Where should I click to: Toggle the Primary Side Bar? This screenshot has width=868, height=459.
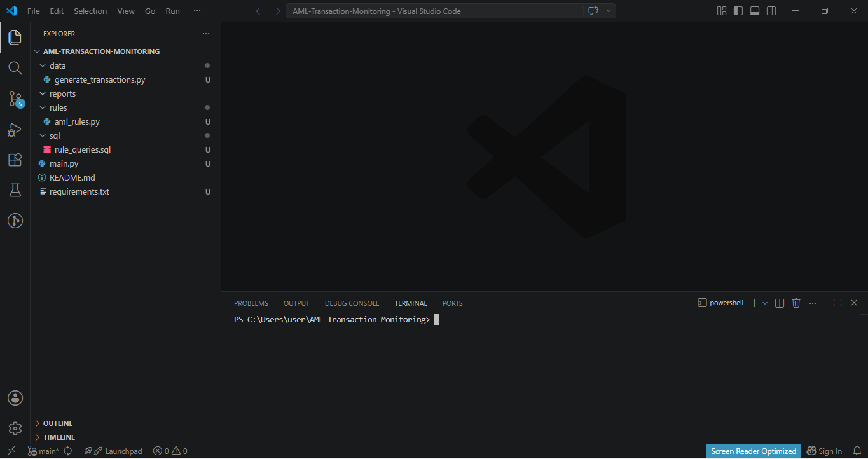coord(738,11)
